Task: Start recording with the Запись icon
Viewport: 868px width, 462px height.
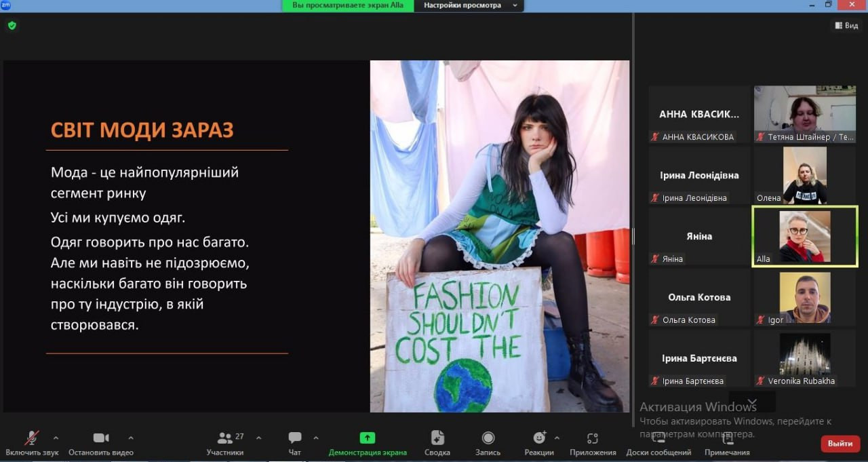Action: click(488, 438)
